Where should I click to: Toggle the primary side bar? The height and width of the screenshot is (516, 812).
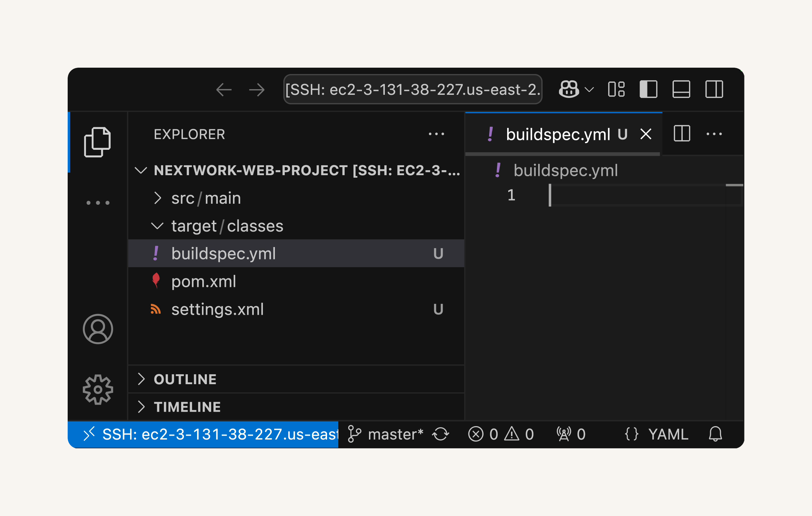pyautogui.click(x=648, y=89)
